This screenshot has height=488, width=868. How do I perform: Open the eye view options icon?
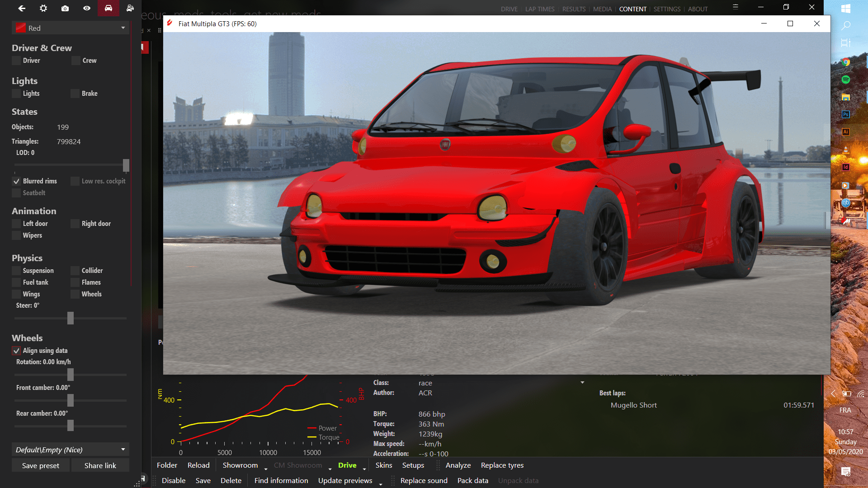pos(87,8)
